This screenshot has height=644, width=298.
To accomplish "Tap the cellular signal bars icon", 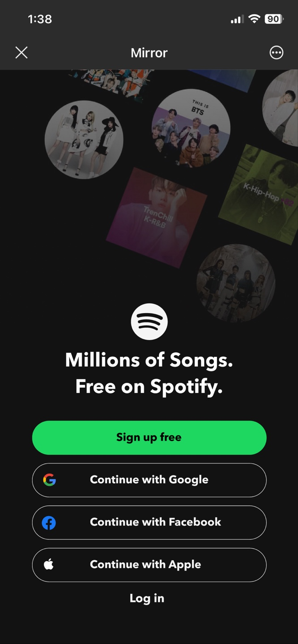I will [237, 19].
